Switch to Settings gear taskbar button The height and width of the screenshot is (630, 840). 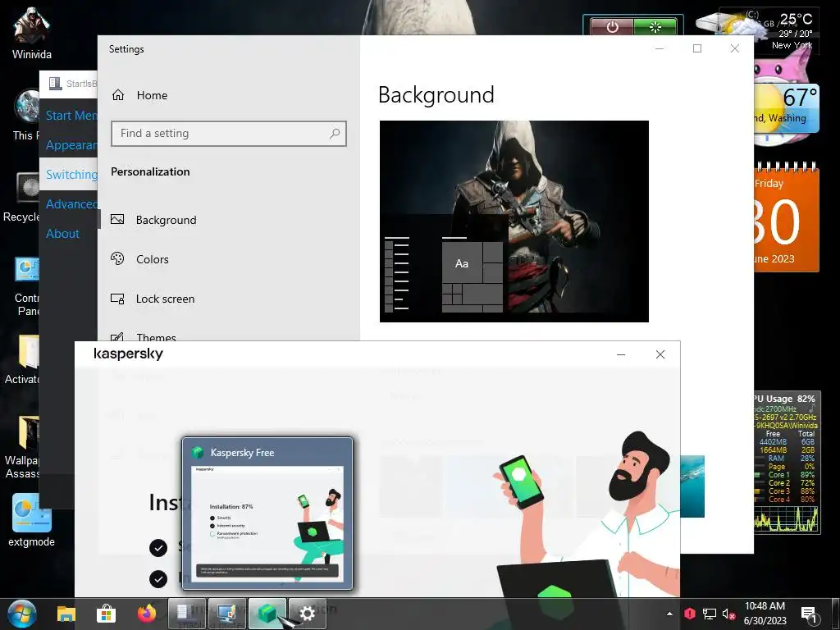[308, 614]
